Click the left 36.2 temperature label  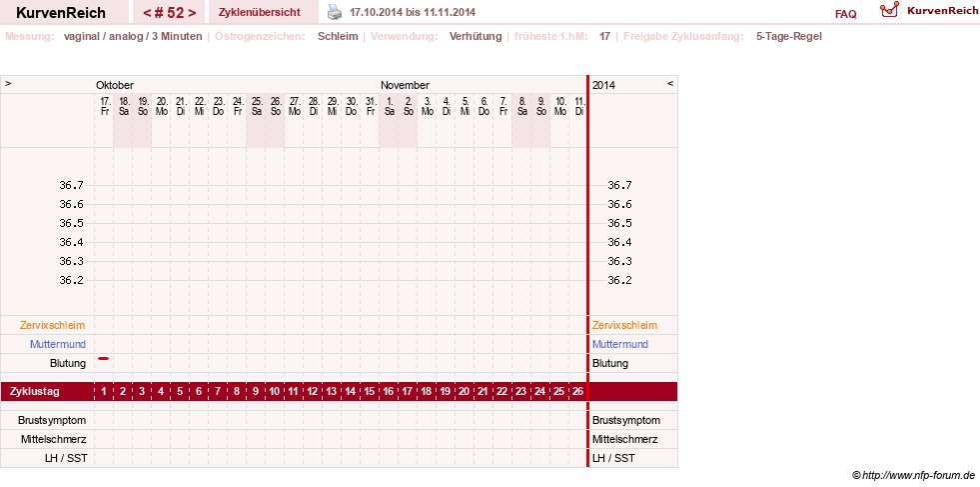pyautogui.click(x=71, y=280)
